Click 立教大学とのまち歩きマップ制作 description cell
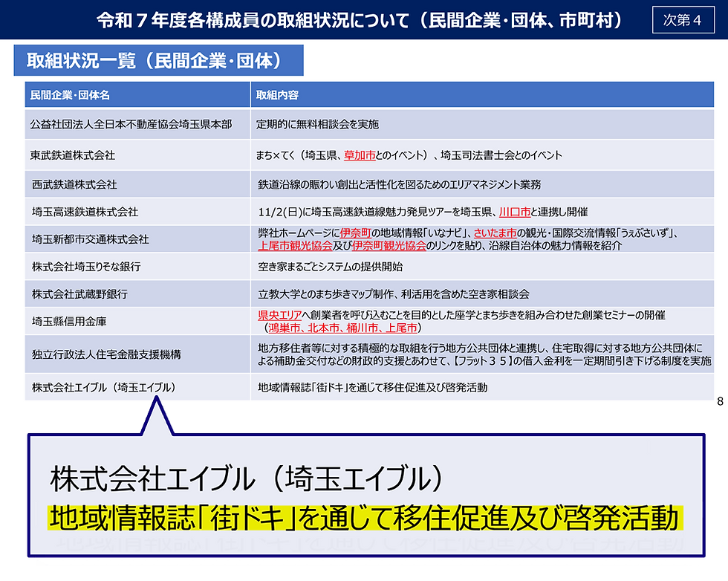Image resolution: width=728 pixels, height=581 pixels. coord(482,294)
